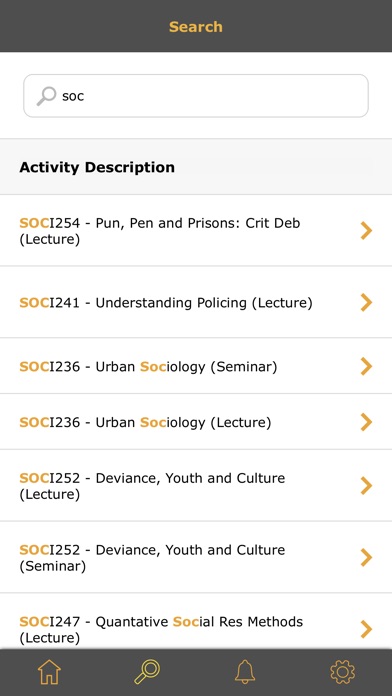392x696 pixels.
Task: Open notifications bell icon
Action: (245, 672)
